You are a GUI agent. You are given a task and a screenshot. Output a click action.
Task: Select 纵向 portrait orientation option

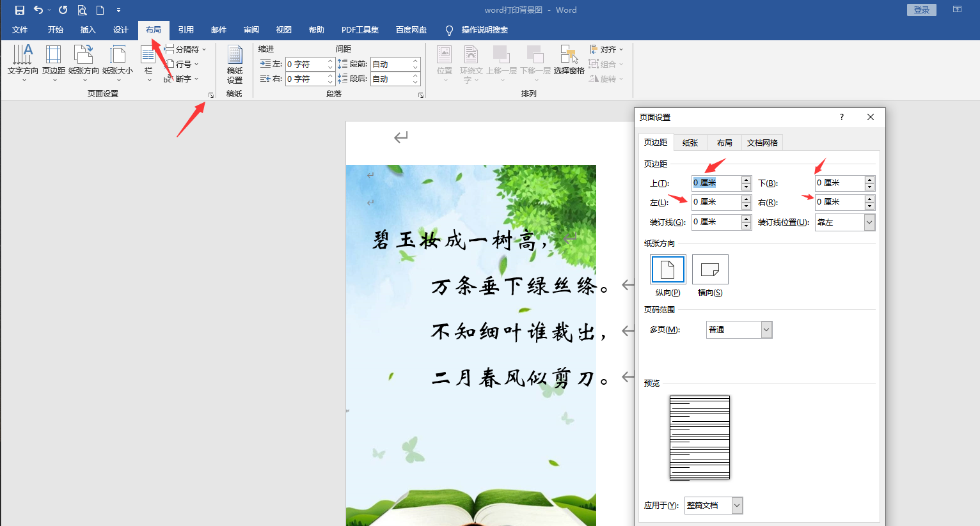click(668, 270)
